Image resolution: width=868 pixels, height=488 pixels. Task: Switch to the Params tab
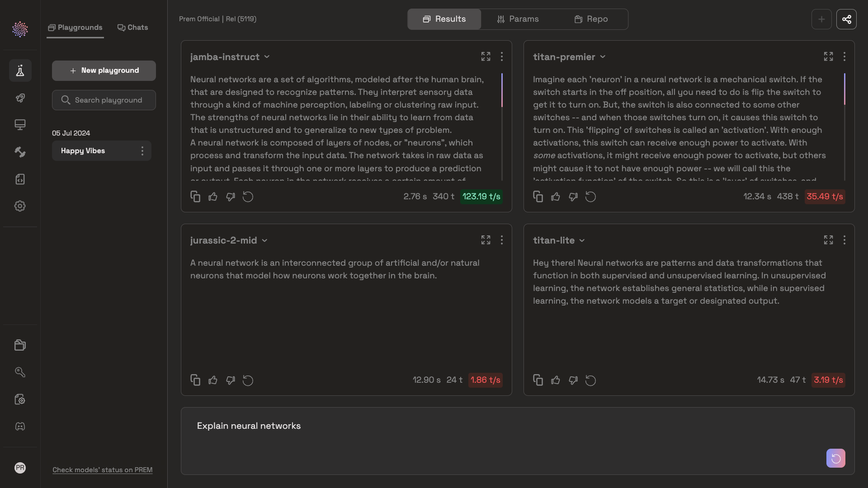(x=518, y=19)
